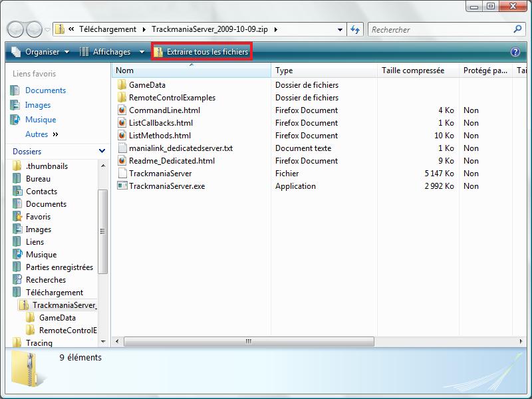Click horizontal scrollbar right arrow
This screenshot has width=532, height=399.
(x=521, y=341)
